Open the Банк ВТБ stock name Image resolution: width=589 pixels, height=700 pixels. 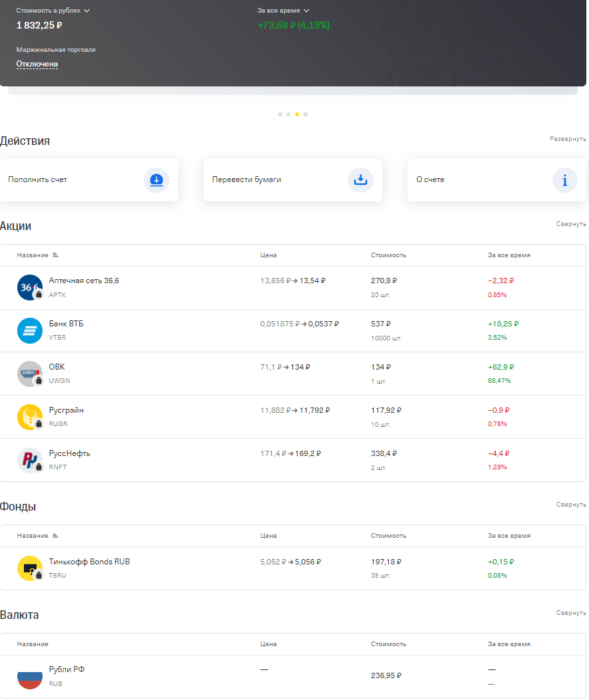[x=66, y=324]
